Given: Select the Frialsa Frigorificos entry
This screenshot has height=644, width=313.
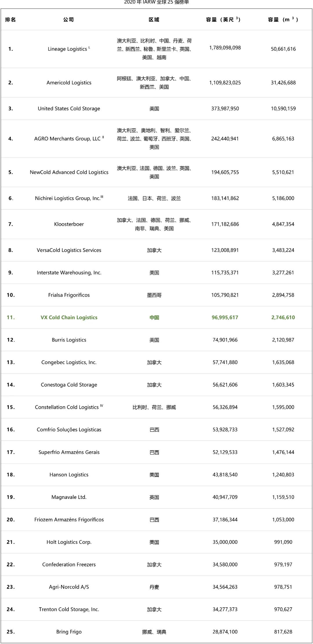Looking at the screenshot, I should pyautogui.click(x=69, y=295).
